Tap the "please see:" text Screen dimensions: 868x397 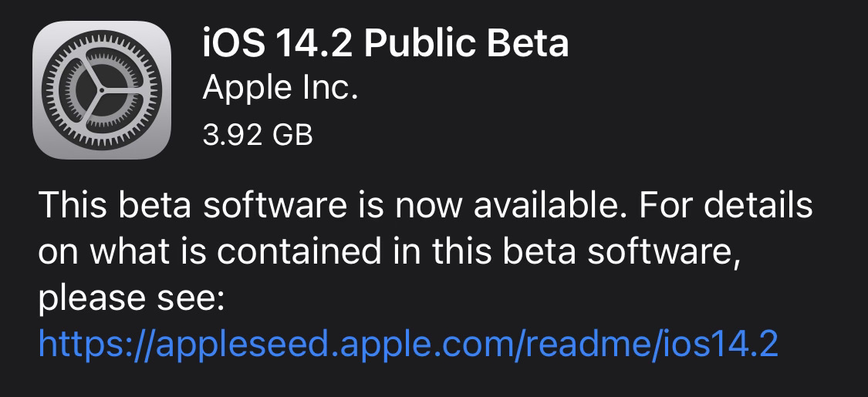[x=130, y=297]
